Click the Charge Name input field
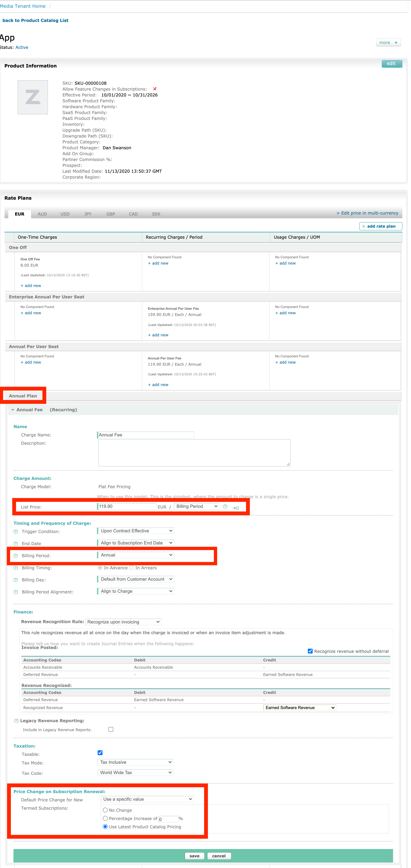This screenshot has height=868, width=411. 146,435
